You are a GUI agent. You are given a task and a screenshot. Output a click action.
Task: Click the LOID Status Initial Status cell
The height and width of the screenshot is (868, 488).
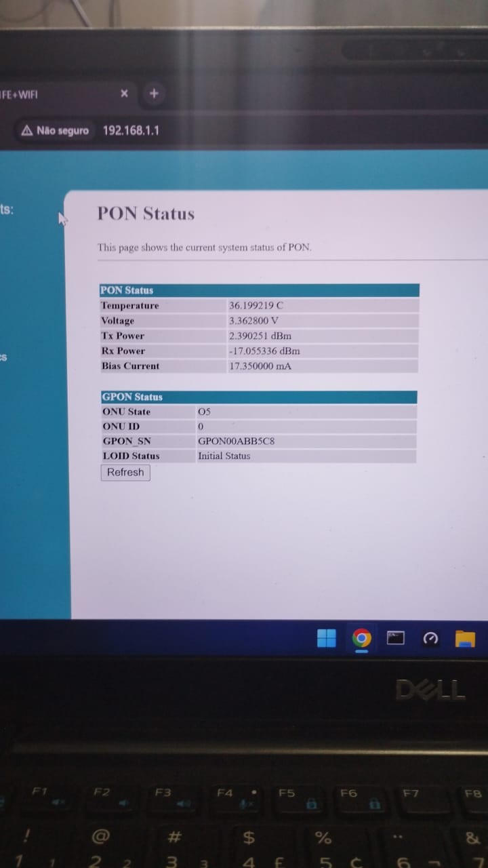click(224, 456)
